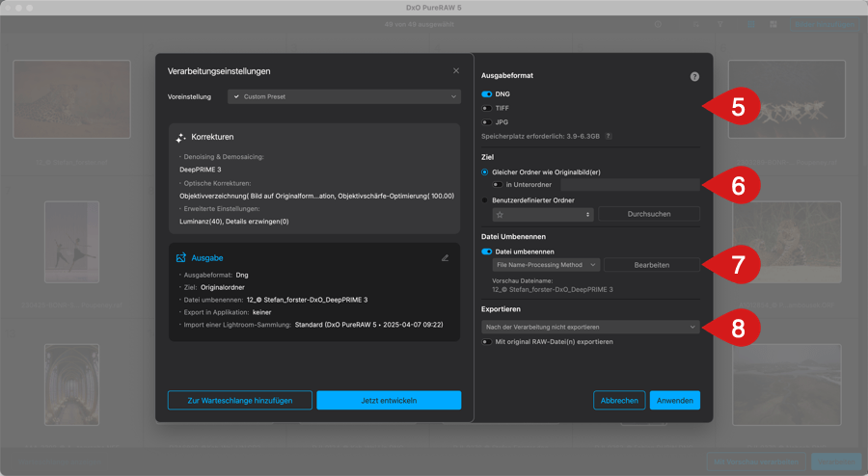868x476 pixels.
Task: Click the pencil edit icon in Ausgabe section
Action: tap(445, 258)
